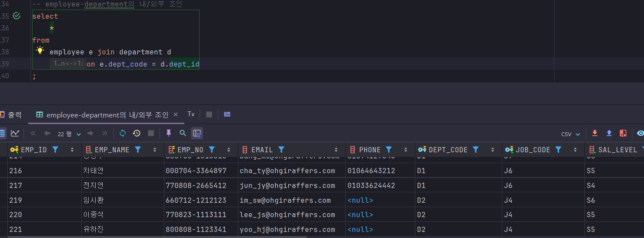Open find in results magnifier icon

[183, 133]
